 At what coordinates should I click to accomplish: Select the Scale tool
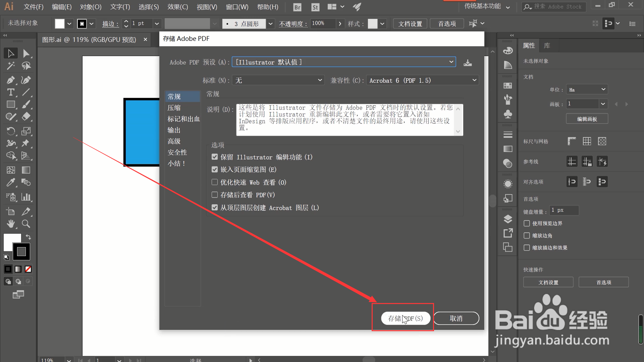pyautogui.click(x=26, y=131)
